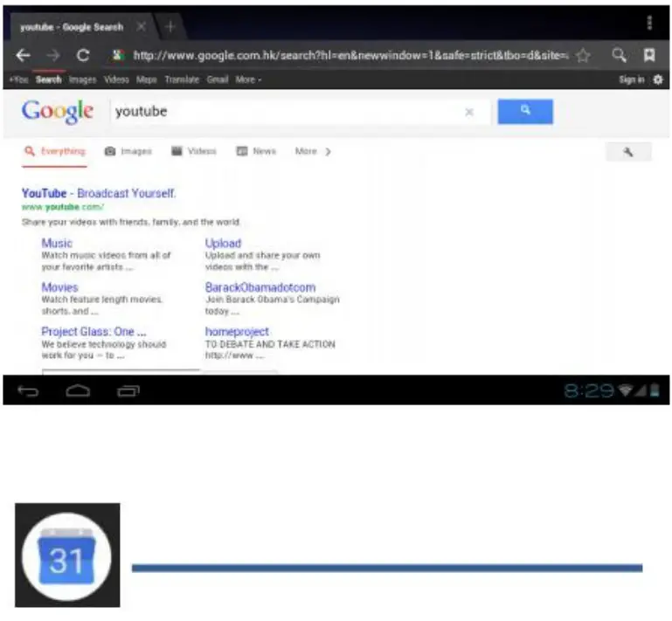Click the browser forward arrow
672x621 pixels.
[x=53, y=55]
